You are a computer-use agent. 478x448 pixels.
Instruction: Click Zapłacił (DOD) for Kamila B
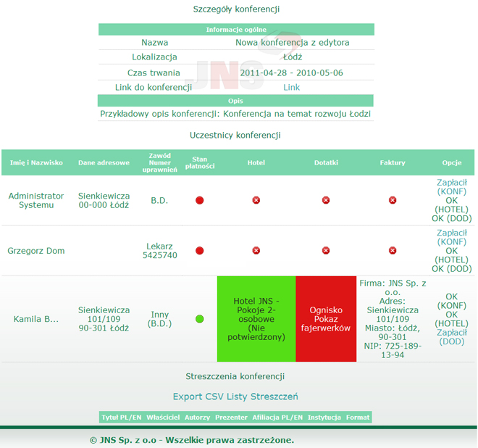(x=452, y=337)
